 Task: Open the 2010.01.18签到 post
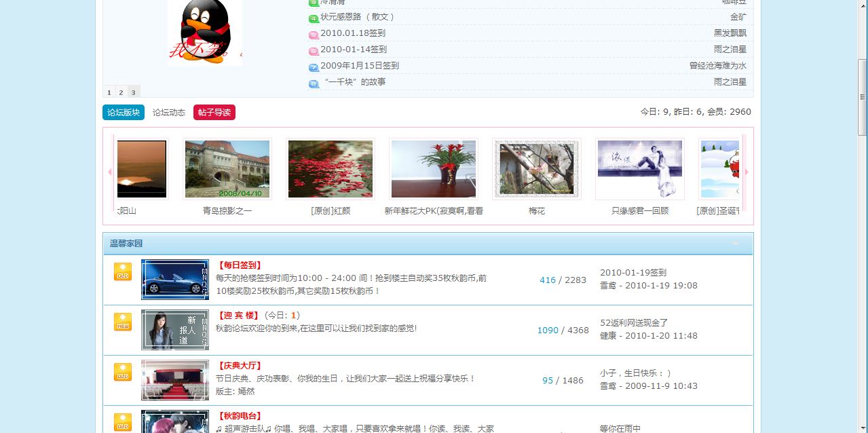(353, 33)
